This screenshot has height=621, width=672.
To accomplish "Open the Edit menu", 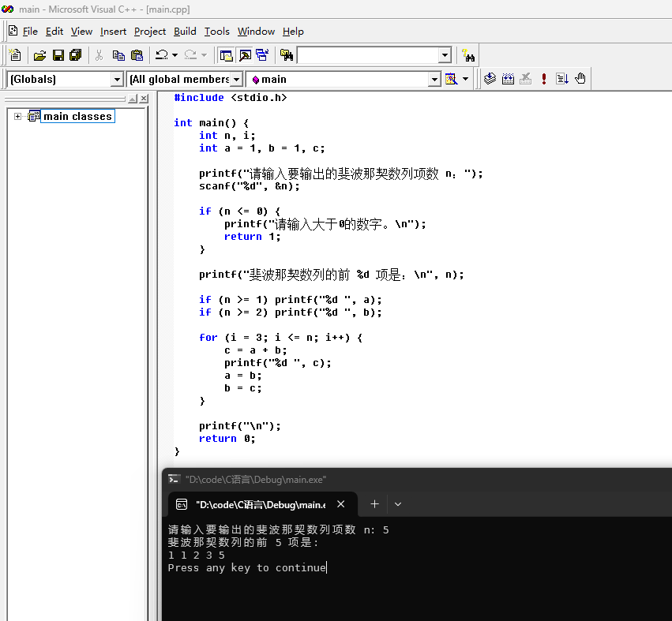I will pyautogui.click(x=54, y=32).
